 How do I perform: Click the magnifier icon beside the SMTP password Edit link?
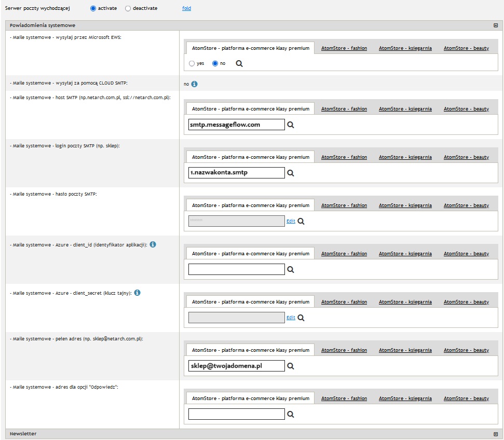click(301, 221)
